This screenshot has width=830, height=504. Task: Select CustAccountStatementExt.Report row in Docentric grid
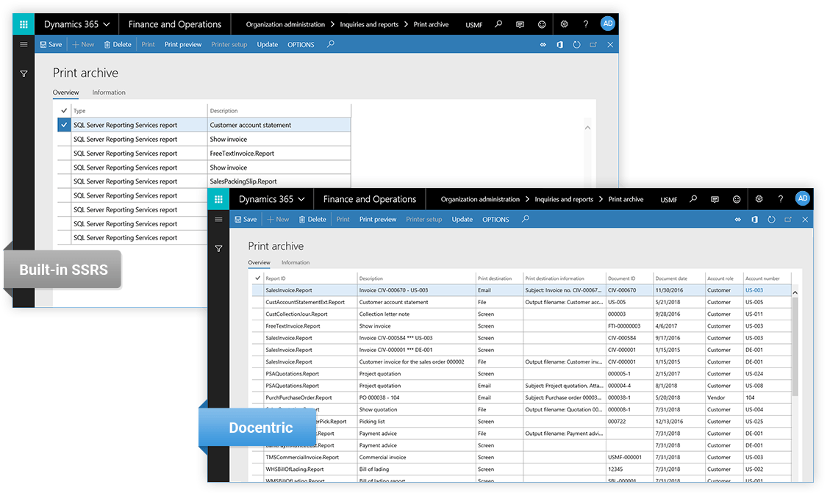521,302
